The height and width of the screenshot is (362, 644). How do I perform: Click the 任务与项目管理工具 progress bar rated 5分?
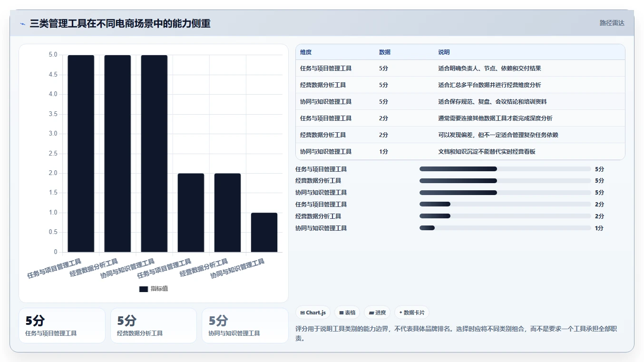point(505,169)
